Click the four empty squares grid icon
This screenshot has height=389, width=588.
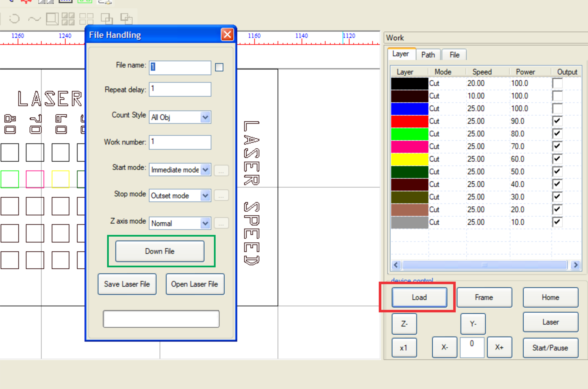pos(86,19)
